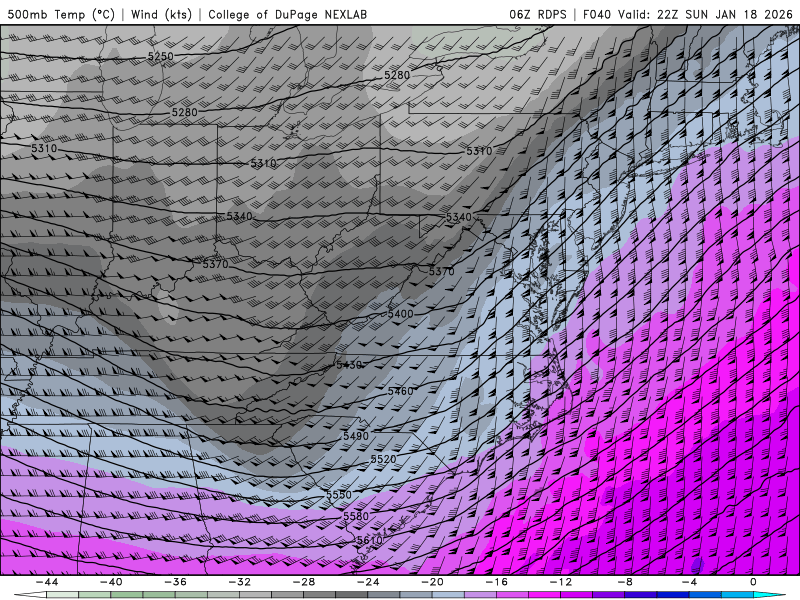Click the -4 colorbar tick label
Screen dimensions: 800x600
point(689,582)
